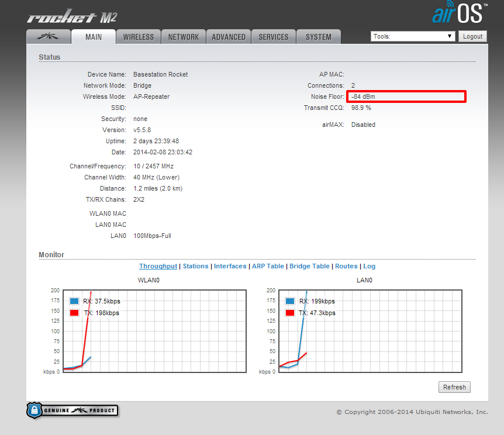The height and width of the screenshot is (435, 504).
Task: Show the ARP Table link
Action: 268,266
